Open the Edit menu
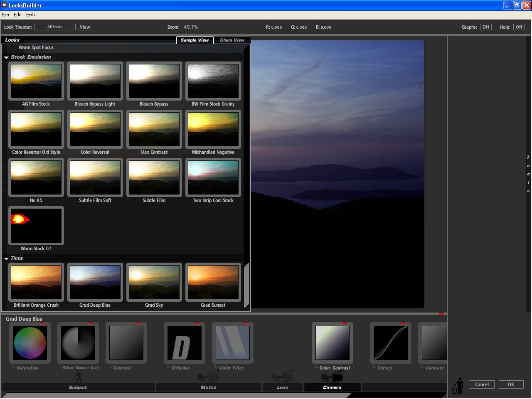This screenshot has height=399, width=532. click(17, 14)
